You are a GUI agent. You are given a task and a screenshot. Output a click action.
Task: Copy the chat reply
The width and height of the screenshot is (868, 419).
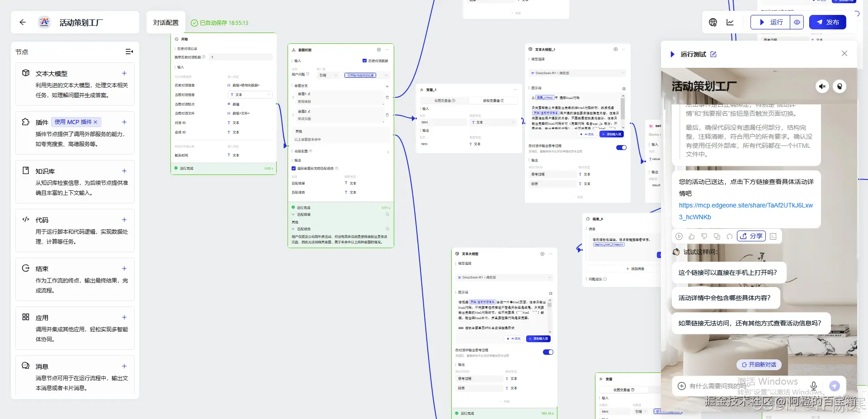point(717,236)
